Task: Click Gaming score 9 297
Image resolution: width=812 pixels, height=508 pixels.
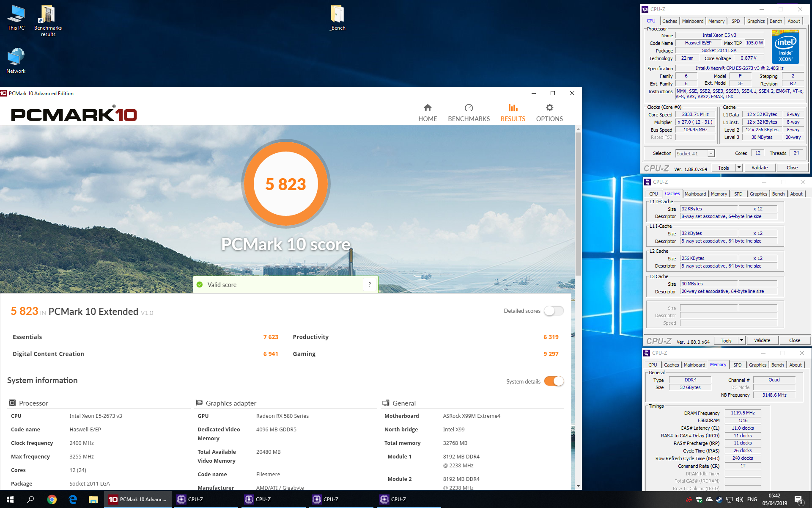Action: (551, 354)
